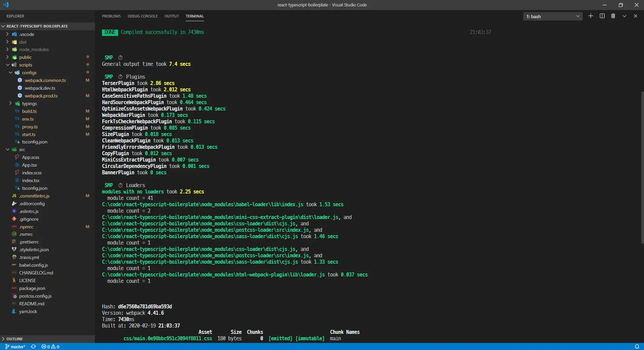Click the .npmrc file icon
The width and height of the screenshot is (644, 350).
coord(14,227)
